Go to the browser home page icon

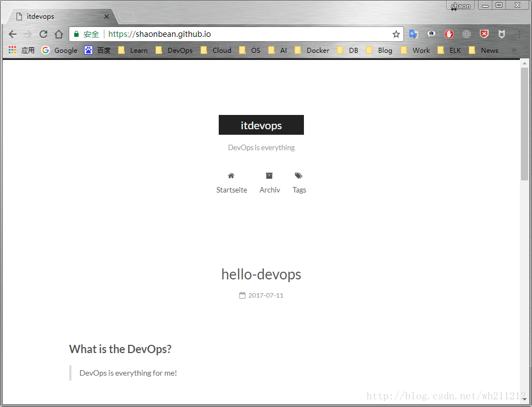(59, 34)
